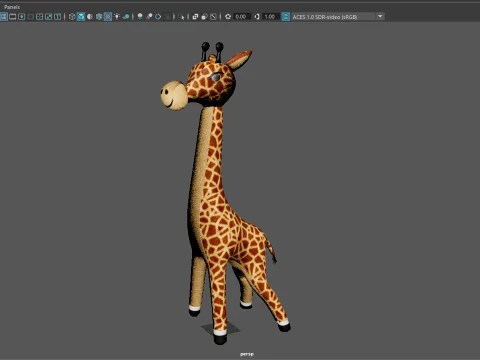The width and height of the screenshot is (480, 360).
Task: Toggle the View Transform icon
Action: pyautogui.click(x=286, y=16)
